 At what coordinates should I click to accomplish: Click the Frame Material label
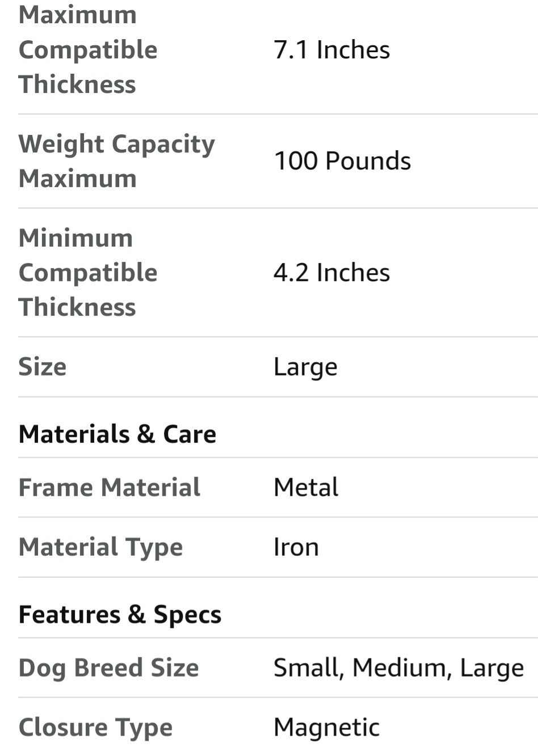(x=110, y=488)
